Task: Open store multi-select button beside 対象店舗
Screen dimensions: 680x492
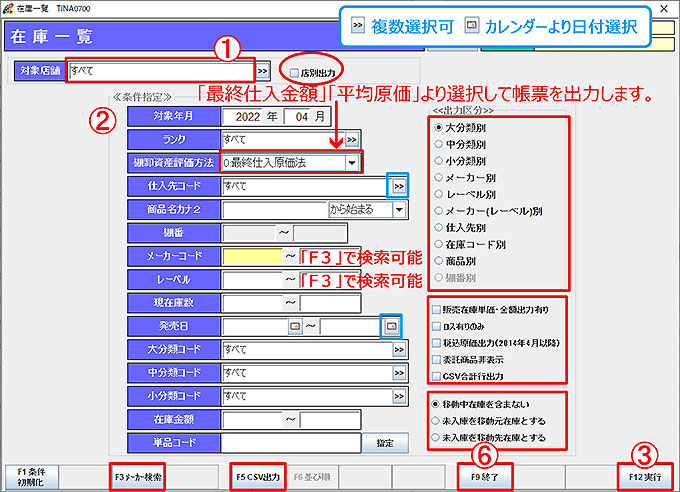Action: (262, 71)
